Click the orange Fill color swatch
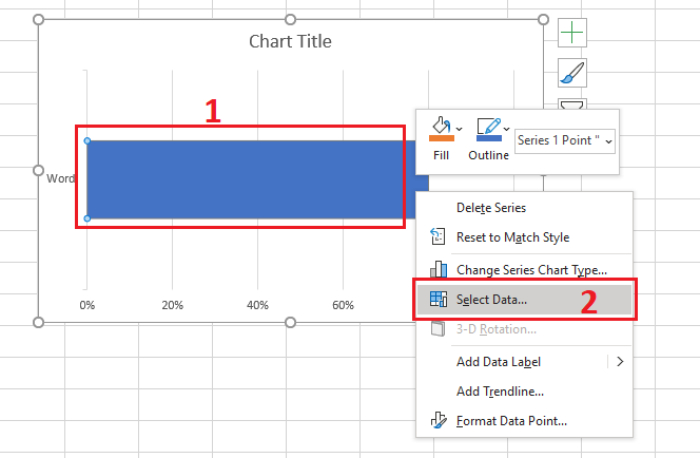Screen dimensions: 700x458 point(441,138)
